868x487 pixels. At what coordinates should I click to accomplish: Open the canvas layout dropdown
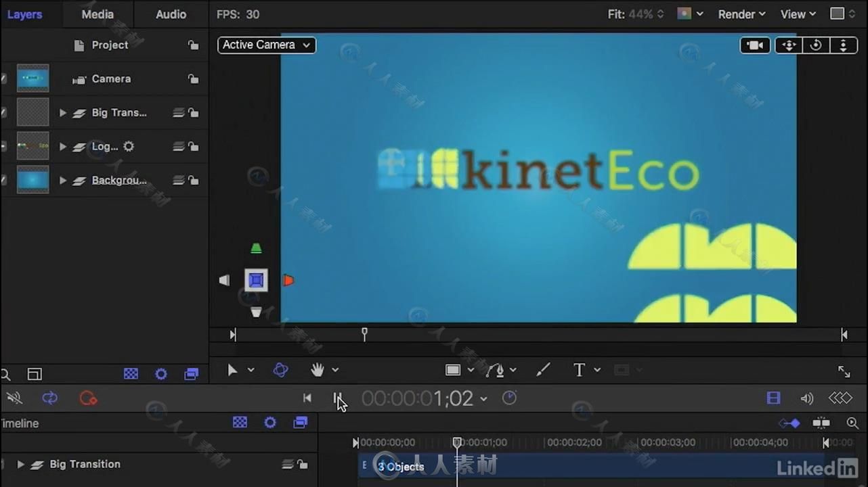pyautogui.click(x=843, y=14)
